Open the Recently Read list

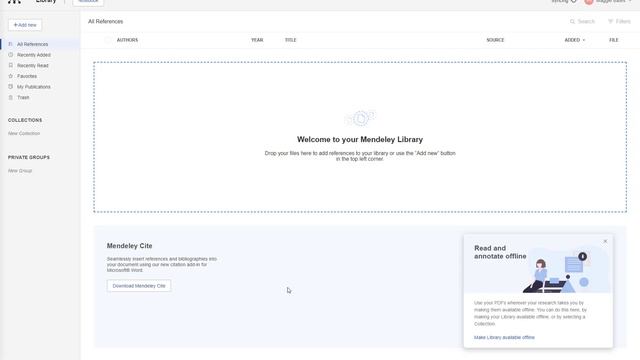tap(33, 65)
